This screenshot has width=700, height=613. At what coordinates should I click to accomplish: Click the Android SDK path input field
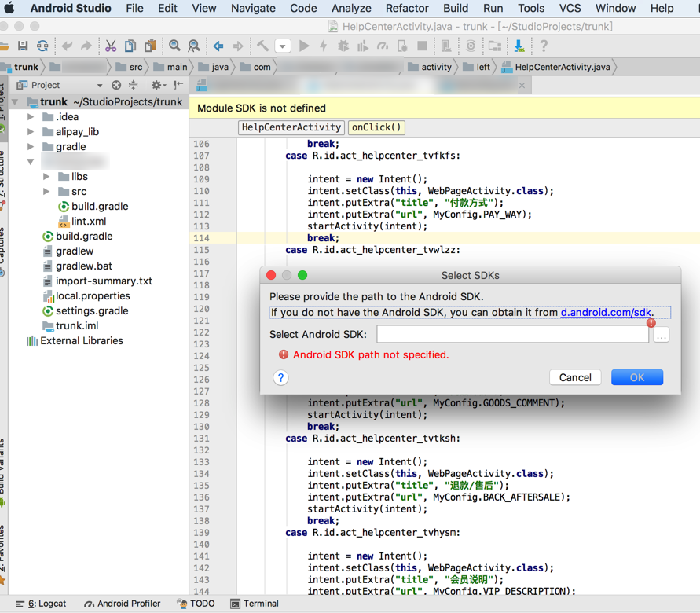tap(512, 335)
